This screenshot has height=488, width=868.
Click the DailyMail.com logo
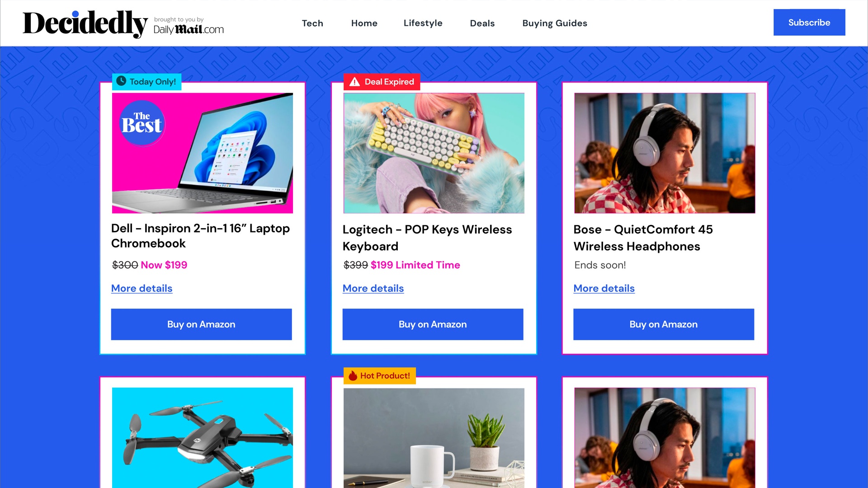189,29
